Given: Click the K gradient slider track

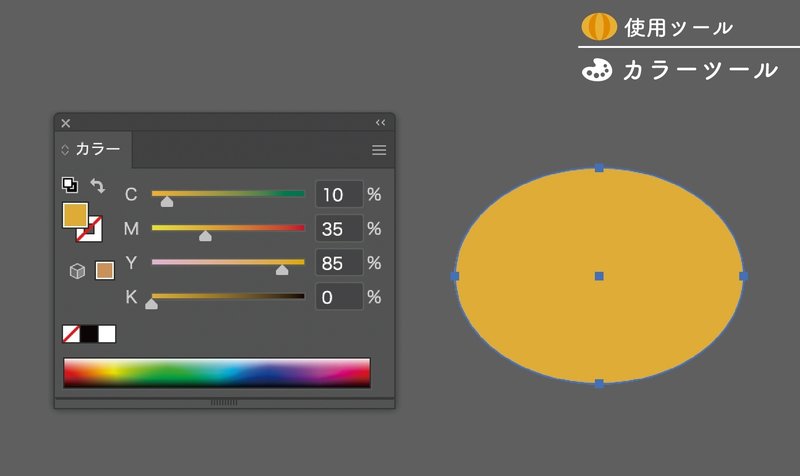Looking at the screenshot, I should [x=228, y=296].
